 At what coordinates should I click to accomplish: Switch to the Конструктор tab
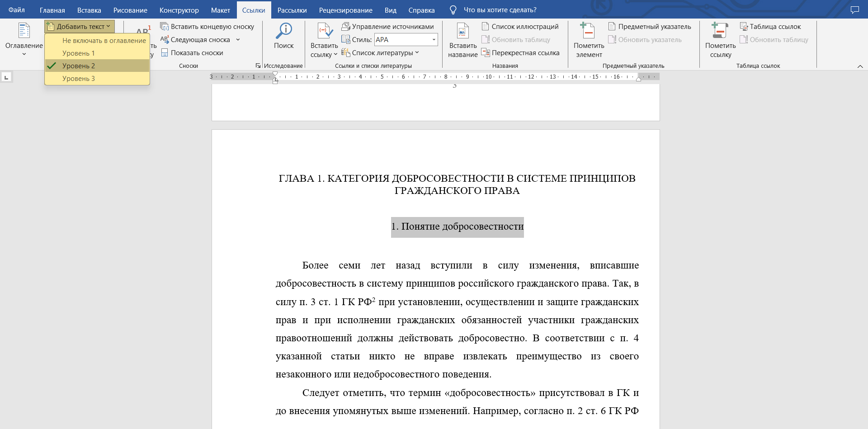click(x=179, y=10)
